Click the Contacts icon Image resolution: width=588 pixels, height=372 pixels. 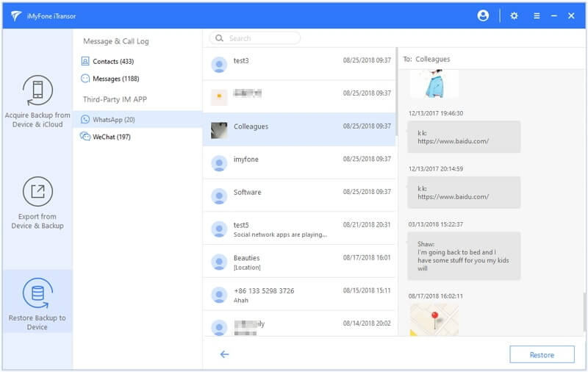pos(85,61)
